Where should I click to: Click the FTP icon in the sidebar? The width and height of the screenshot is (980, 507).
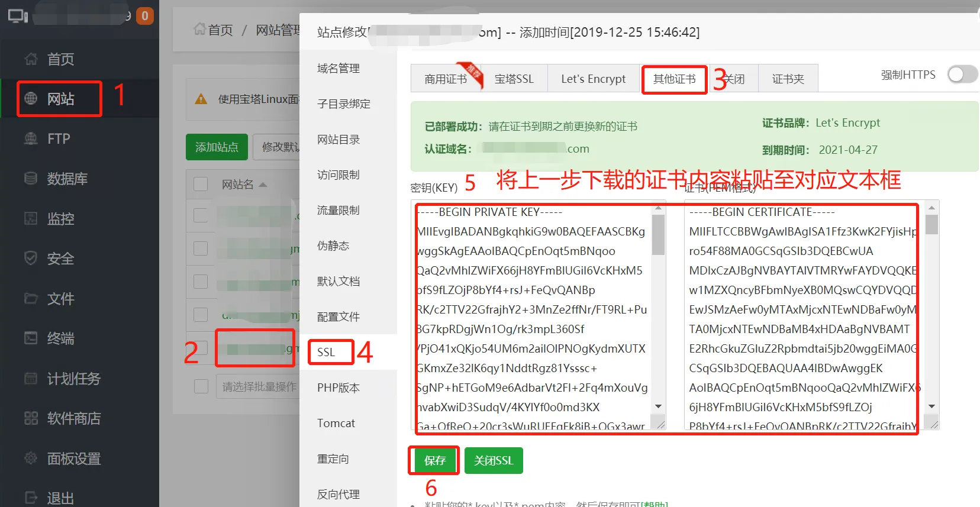(x=31, y=138)
